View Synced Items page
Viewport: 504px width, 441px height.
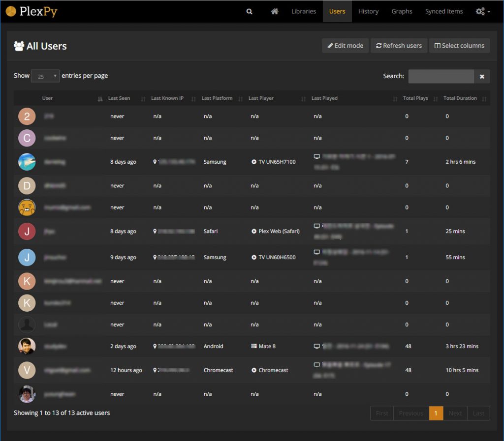tap(444, 11)
